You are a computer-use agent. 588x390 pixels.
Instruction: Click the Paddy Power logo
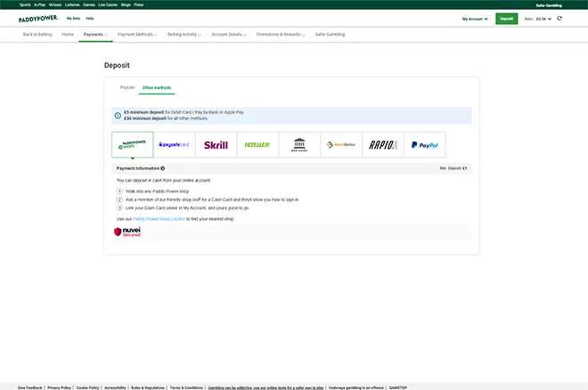coord(38,19)
